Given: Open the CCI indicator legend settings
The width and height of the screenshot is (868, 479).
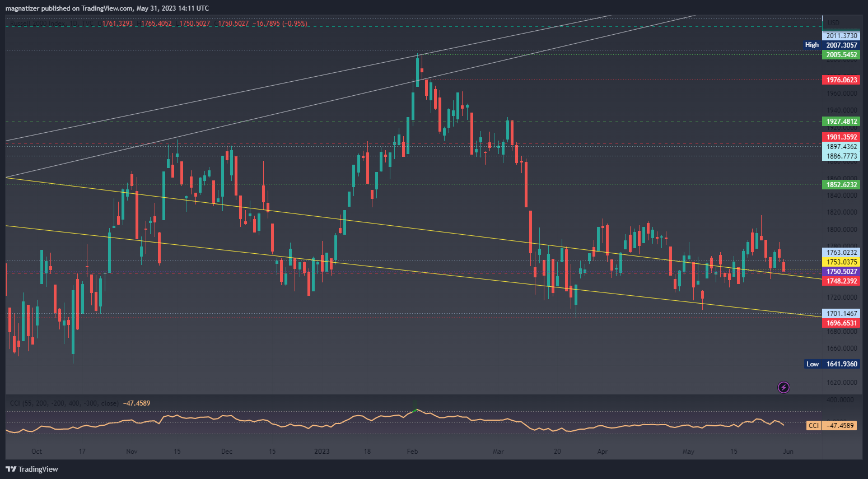Looking at the screenshot, I should (x=64, y=403).
